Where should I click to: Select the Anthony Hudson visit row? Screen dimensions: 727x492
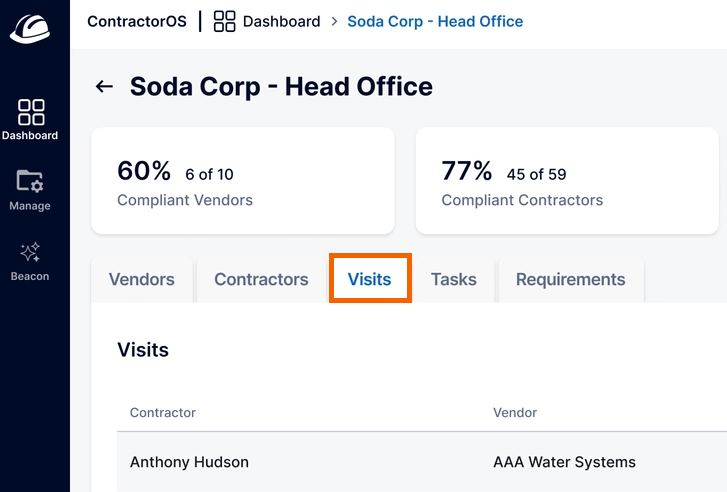tap(422, 462)
